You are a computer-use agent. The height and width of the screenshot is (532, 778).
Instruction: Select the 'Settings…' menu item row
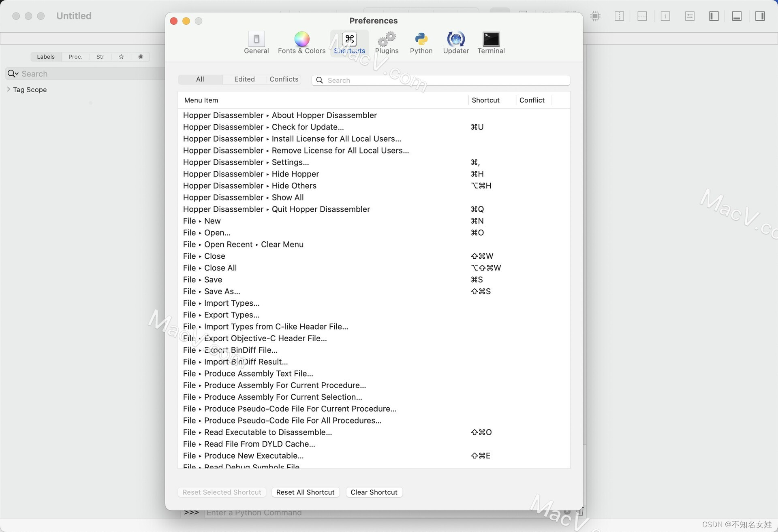[x=374, y=162]
